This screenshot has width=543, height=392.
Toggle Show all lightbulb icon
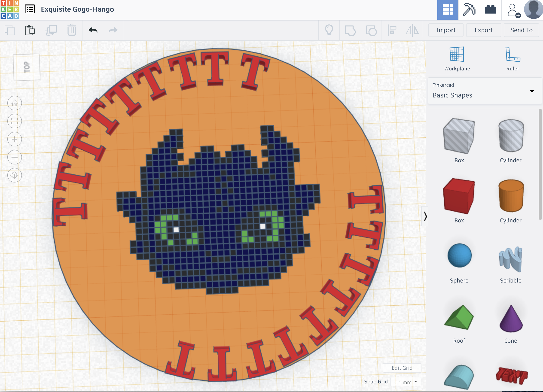[329, 30]
